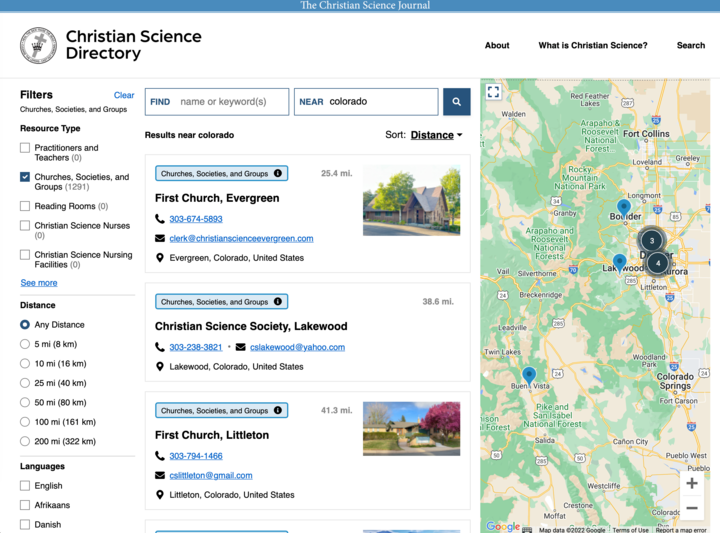Click the Christian Science Directory seal logo
This screenshot has width=720, height=533.
38,45
